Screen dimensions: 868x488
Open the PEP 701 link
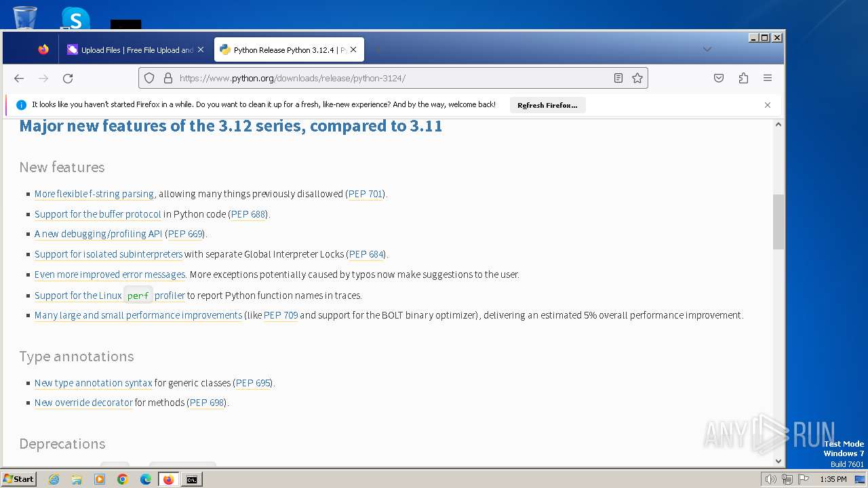[x=366, y=194]
